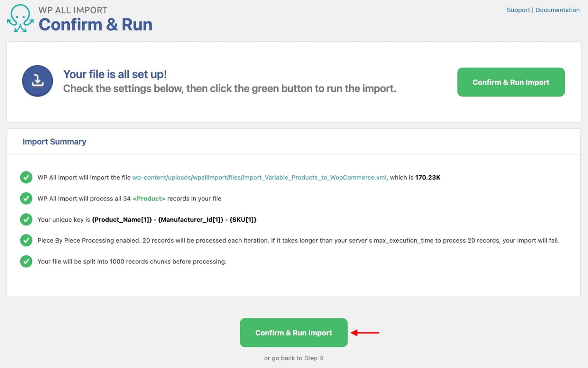This screenshot has width=588, height=368.
Task: Click the blue download icon in the banner
Action: (x=37, y=81)
